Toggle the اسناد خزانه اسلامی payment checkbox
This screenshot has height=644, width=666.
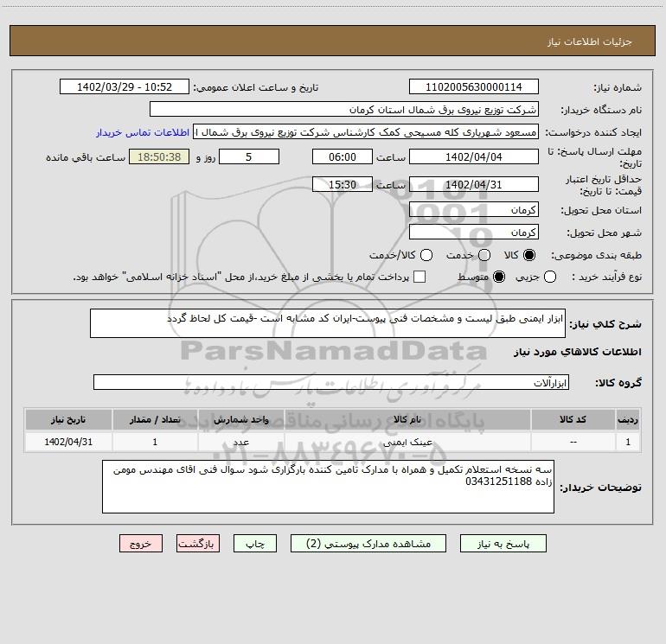pyautogui.click(x=419, y=277)
